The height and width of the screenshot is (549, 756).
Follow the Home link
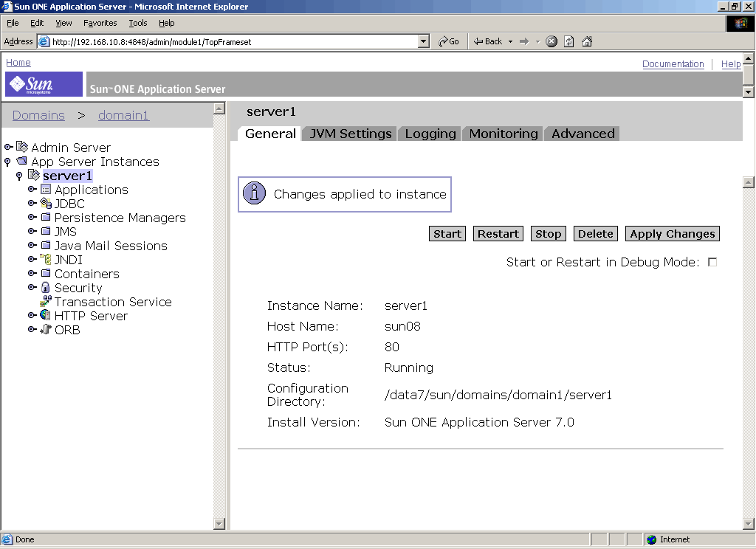pos(18,62)
